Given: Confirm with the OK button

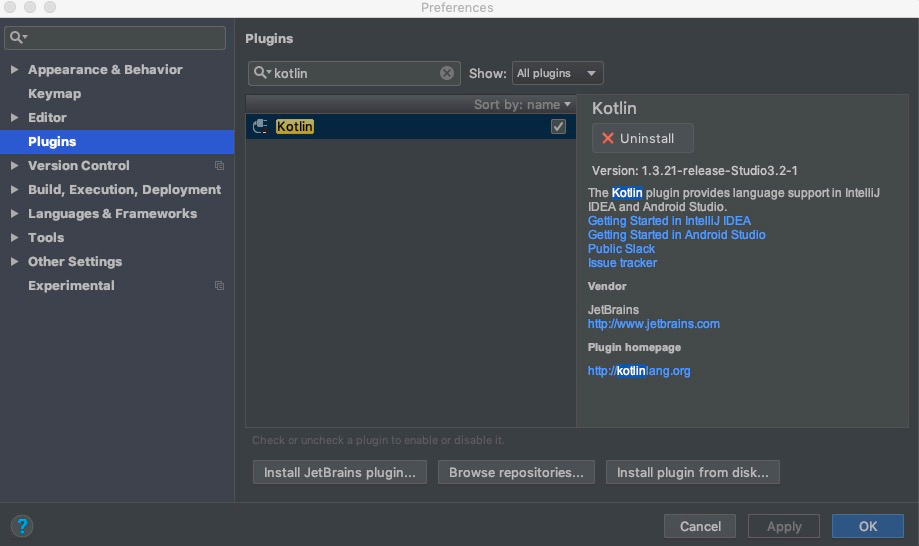Looking at the screenshot, I should point(867,526).
